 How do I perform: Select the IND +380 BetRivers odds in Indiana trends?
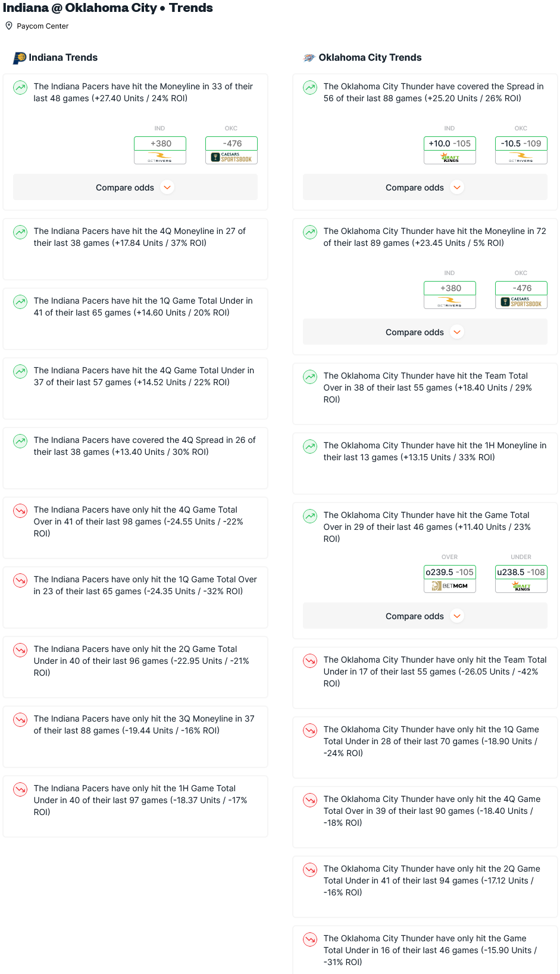click(160, 150)
